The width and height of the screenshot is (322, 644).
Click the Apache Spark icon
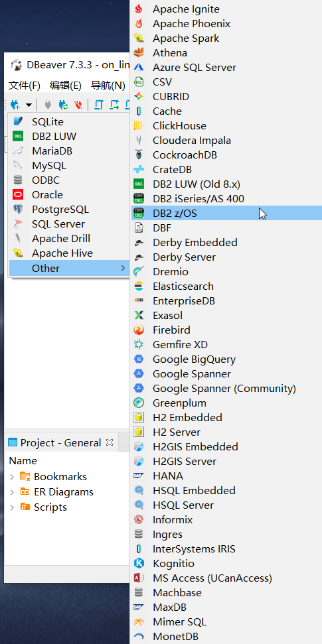[139, 38]
